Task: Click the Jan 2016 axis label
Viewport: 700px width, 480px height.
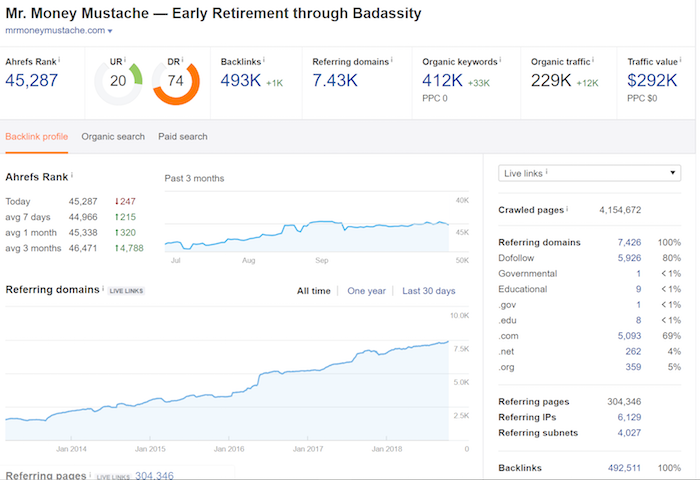Action: point(229,449)
